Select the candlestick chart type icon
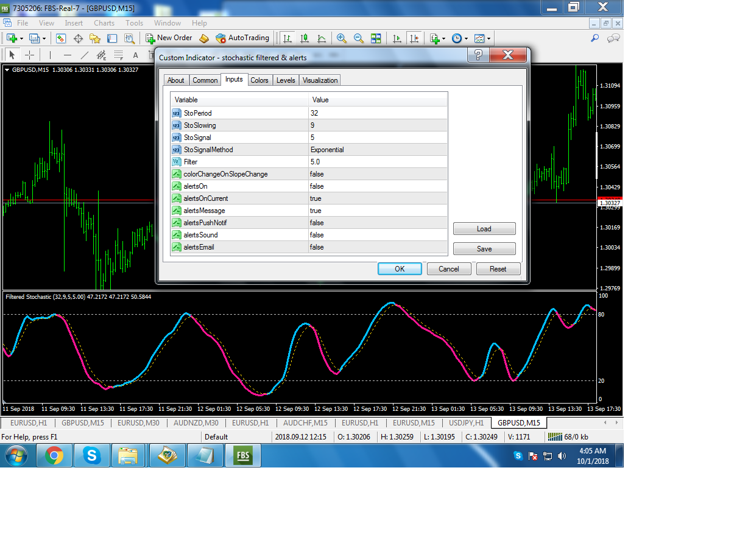 (305, 38)
